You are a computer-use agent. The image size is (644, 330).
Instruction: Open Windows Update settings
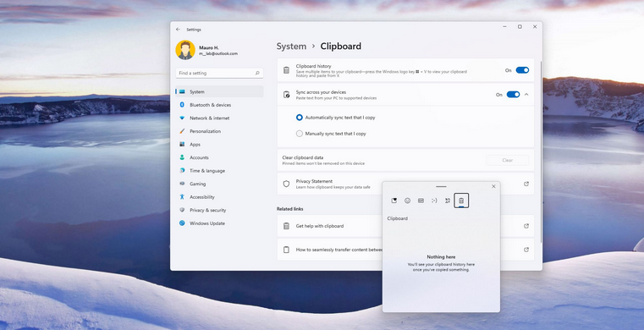219,223
